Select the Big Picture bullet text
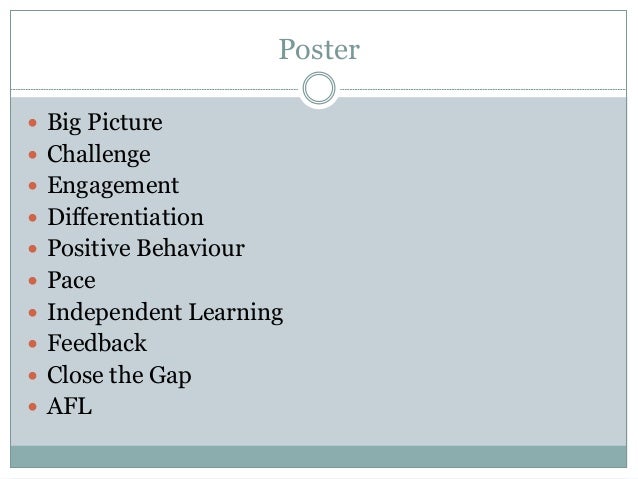This screenshot has width=638, height=479. (x=105, y=122)
